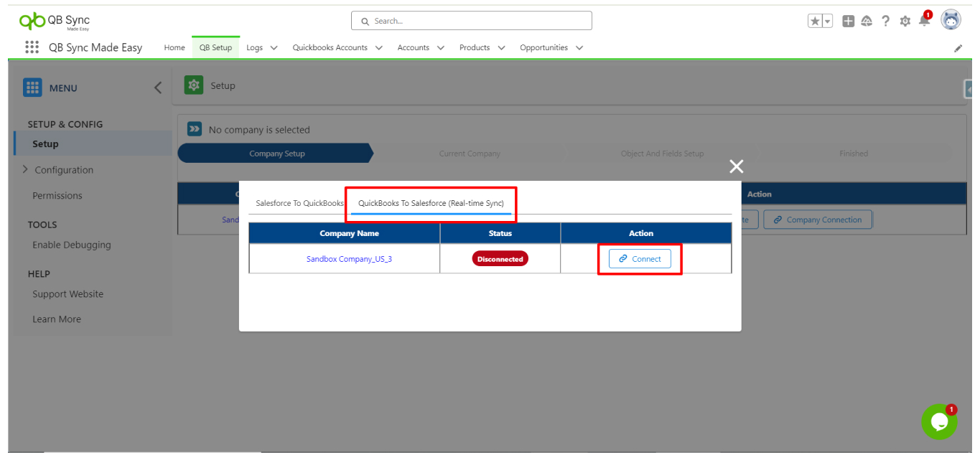980x457 pixels.
Task: Open the notifications bell
Action: point(924,21)
